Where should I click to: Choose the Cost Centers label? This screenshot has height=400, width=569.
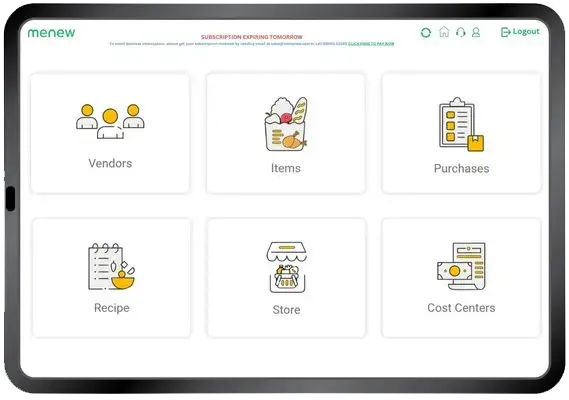click(461, 308)
